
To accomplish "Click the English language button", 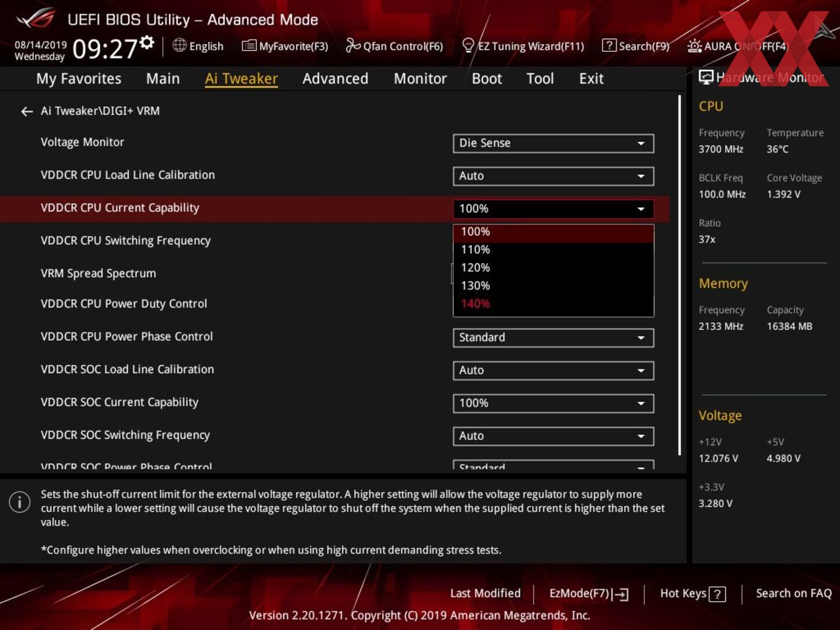I will point(198,46).
